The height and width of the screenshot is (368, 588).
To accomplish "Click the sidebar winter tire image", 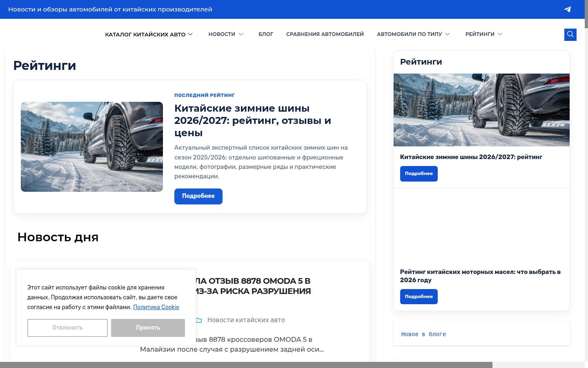I will click(x=481, y=110).
